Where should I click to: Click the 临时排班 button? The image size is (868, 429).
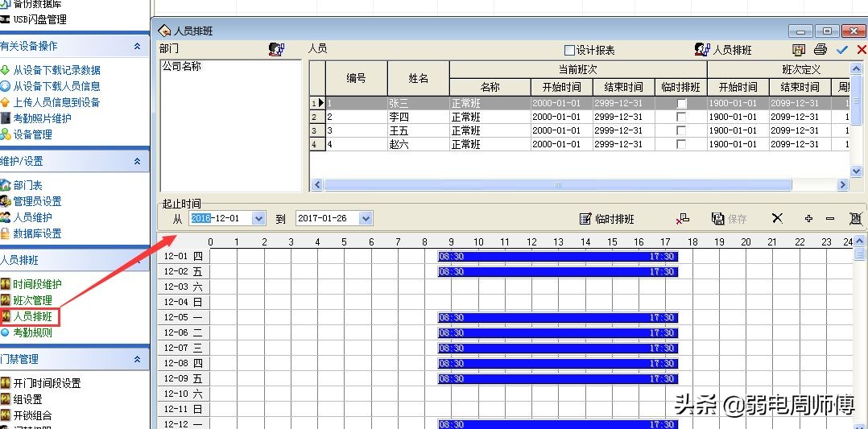tap(607, 219)
